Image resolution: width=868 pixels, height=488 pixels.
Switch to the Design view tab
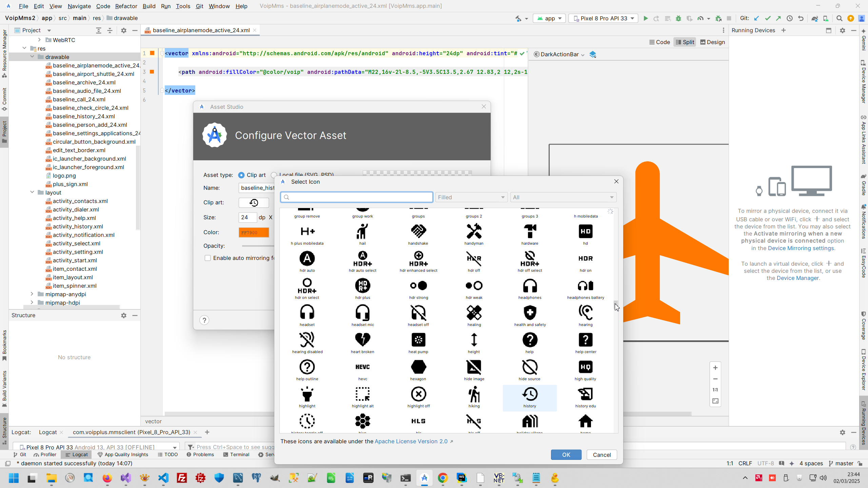click(712, 42)
